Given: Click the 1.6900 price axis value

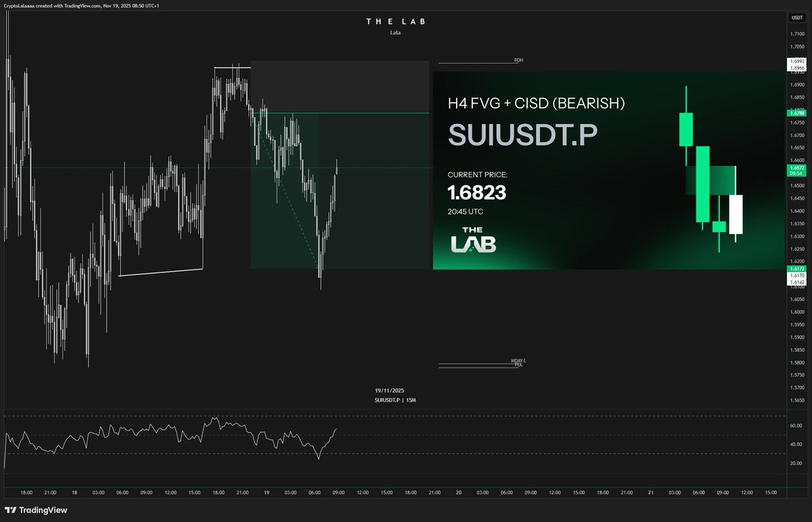Looking at the screenshot, I should (x=796, y=85).
